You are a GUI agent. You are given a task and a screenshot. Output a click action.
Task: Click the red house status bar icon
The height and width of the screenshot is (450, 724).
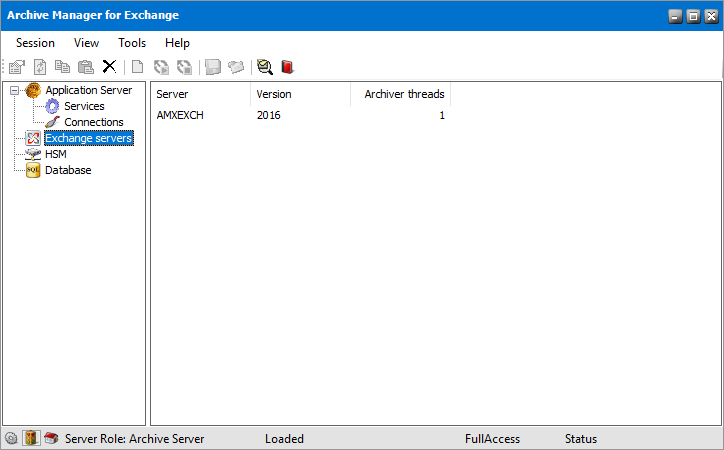point(51,438)
